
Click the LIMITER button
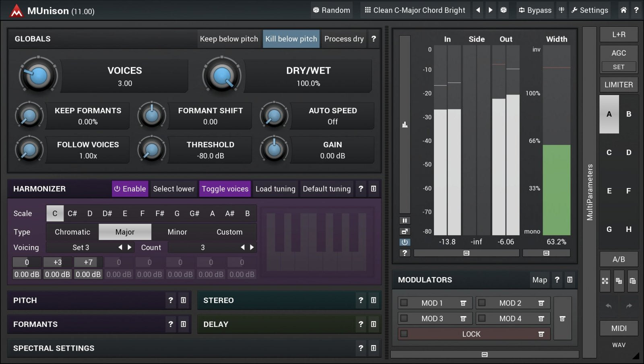pyautogui.click(x=618, y=85)
